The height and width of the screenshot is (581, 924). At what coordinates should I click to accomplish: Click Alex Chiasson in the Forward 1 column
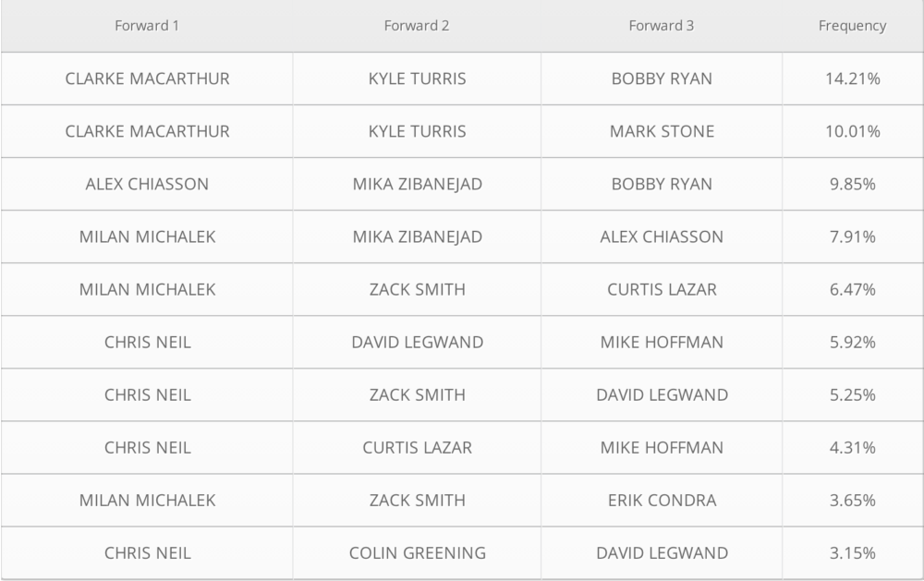coord(148,184)
